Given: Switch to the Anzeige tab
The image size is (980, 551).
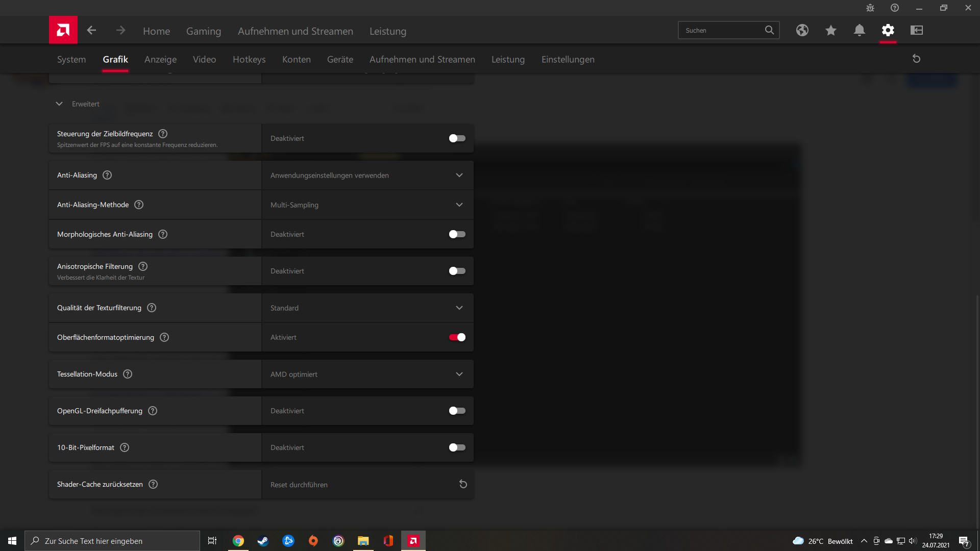Looking at the screenshot, I should pos(160,59).
